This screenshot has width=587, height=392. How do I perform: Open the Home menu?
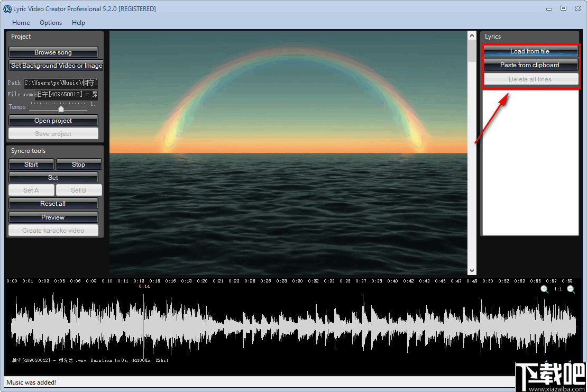tap(21, 22)
